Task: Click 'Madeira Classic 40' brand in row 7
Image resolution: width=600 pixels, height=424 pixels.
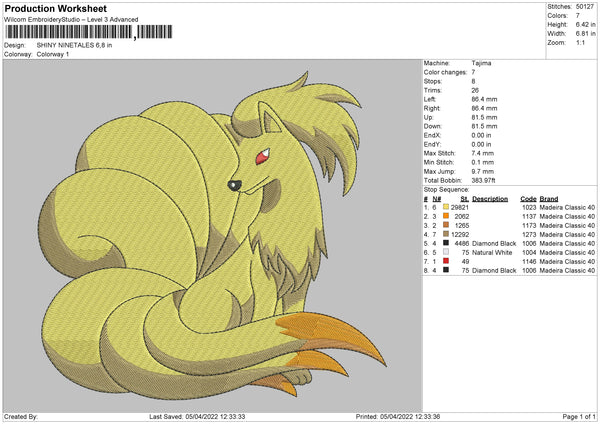Action: 567,261
